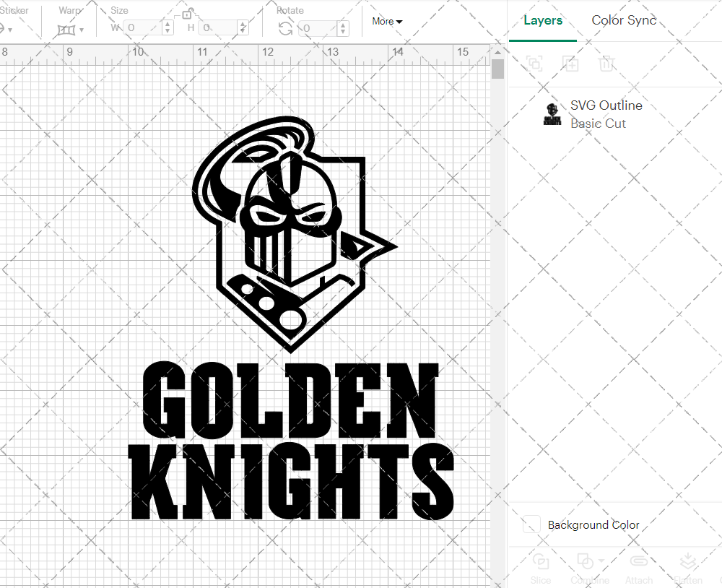Click the delete layer trash icon

click(607, 64)
